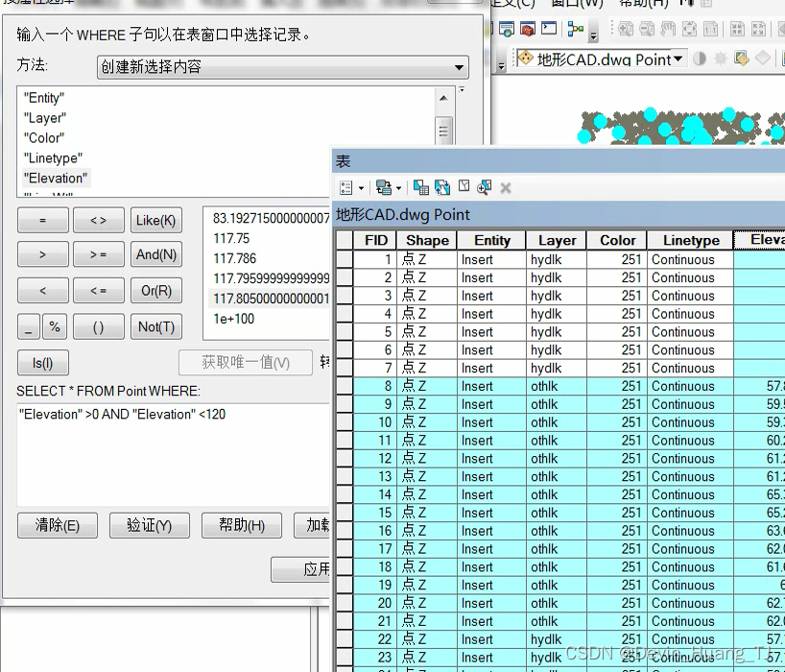Click the <= operator button

(99, 291)
